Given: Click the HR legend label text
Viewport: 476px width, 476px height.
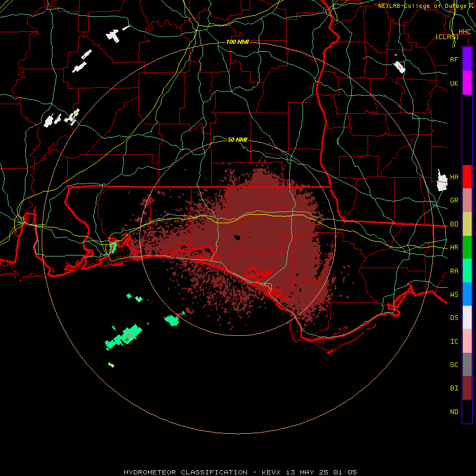Looking at the screenshot, I should [454, 248].
